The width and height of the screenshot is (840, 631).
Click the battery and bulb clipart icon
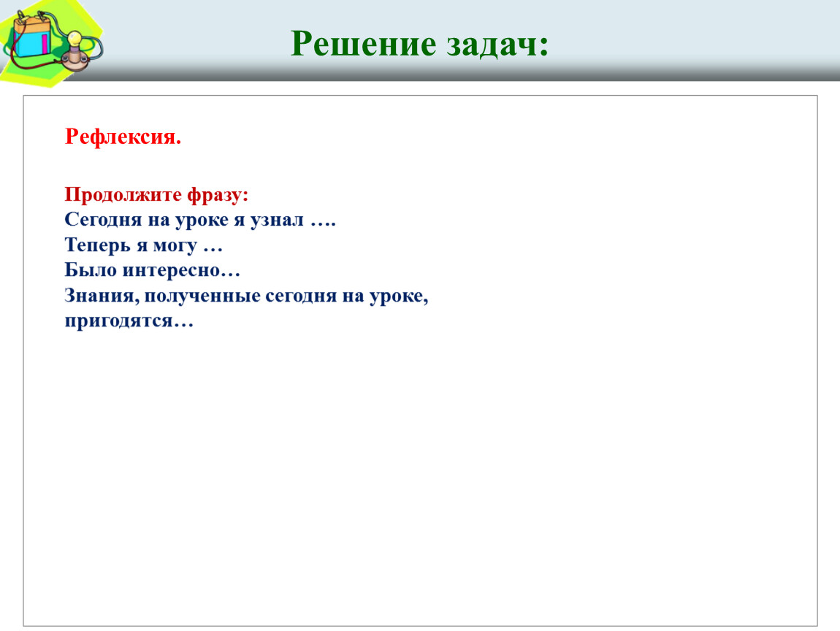tap(52, 43)
